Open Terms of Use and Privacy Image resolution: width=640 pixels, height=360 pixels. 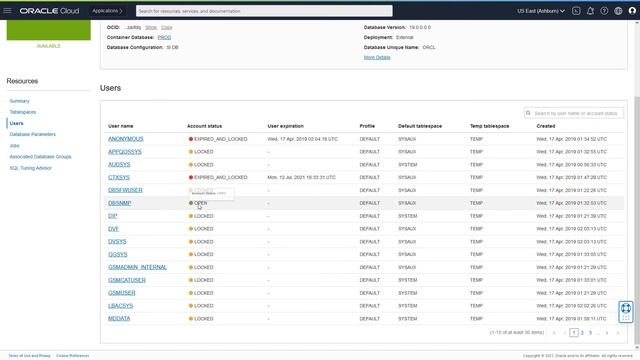coord(29,356)
